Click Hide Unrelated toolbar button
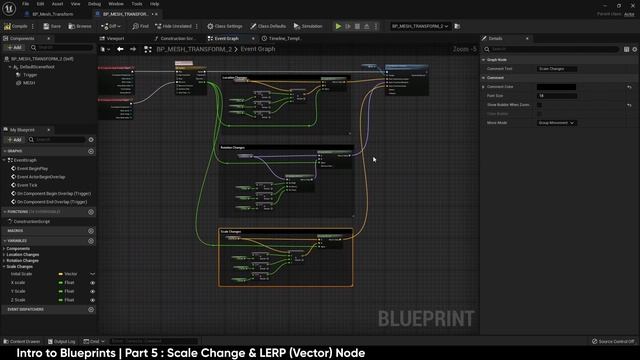 pyautogui.click(x=173, y=26)
